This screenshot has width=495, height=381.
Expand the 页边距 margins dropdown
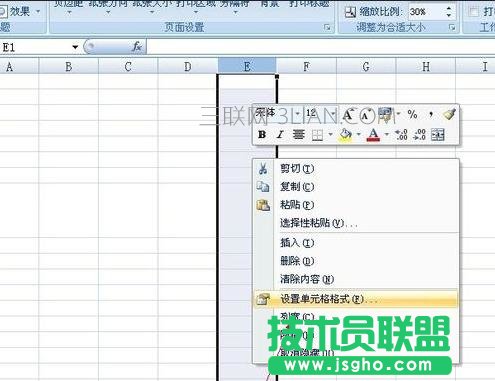click(x=69, y=12)
